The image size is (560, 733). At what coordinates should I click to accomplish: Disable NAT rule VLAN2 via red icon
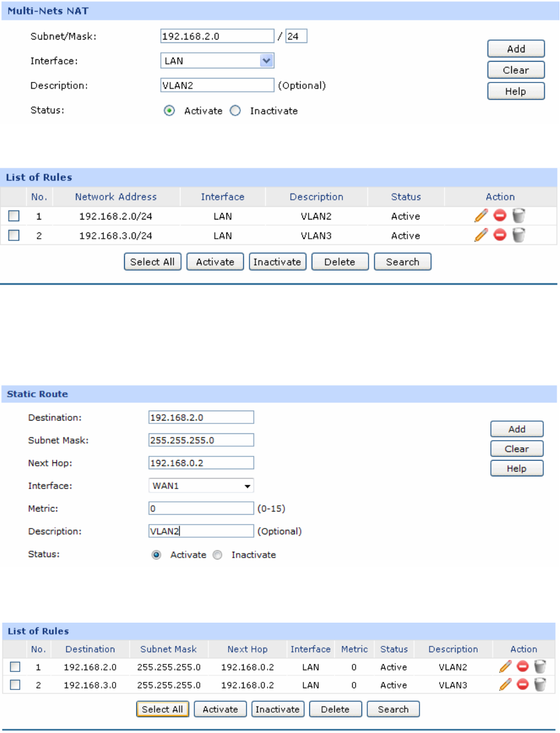500,215
